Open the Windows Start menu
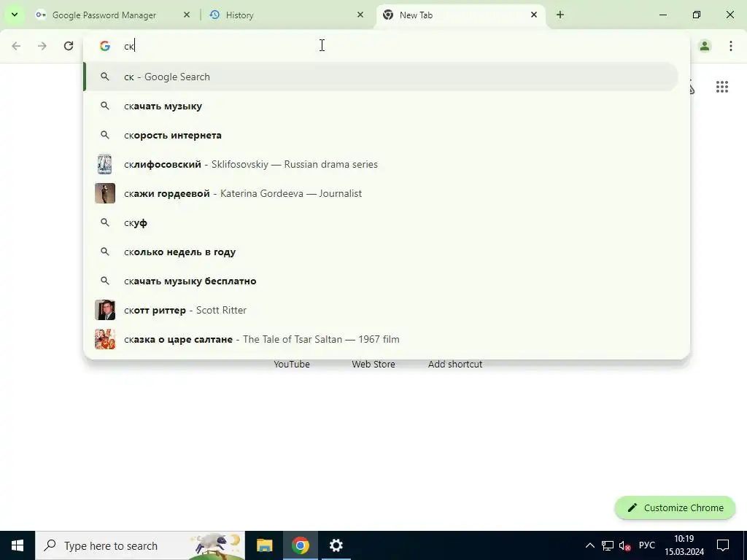The height and width of the screenshot is (560, 747). point(18,545)
